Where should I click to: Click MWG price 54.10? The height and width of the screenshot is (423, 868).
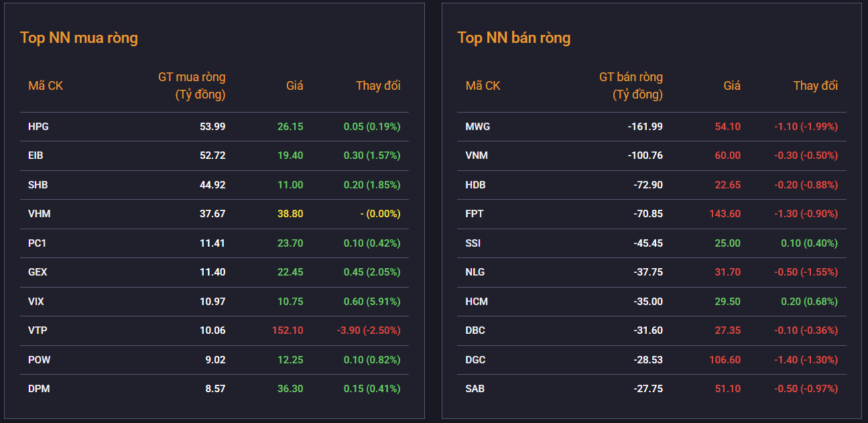pyautogui.click(x=728, y=126)
